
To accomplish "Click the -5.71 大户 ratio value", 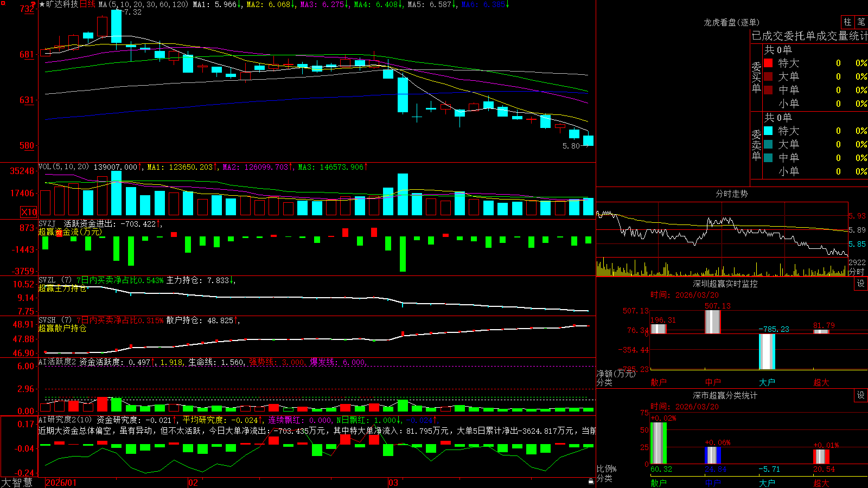I will point(769,469).
